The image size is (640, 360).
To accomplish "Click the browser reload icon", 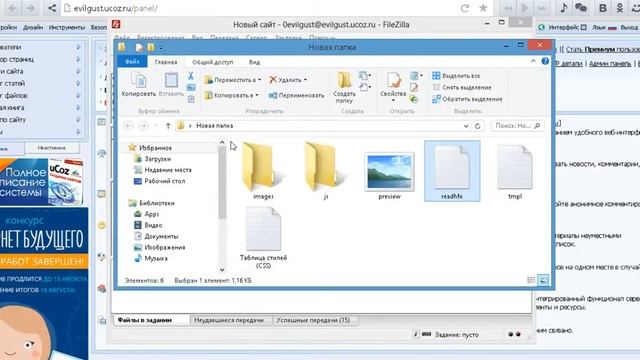I will pos(464,8).
